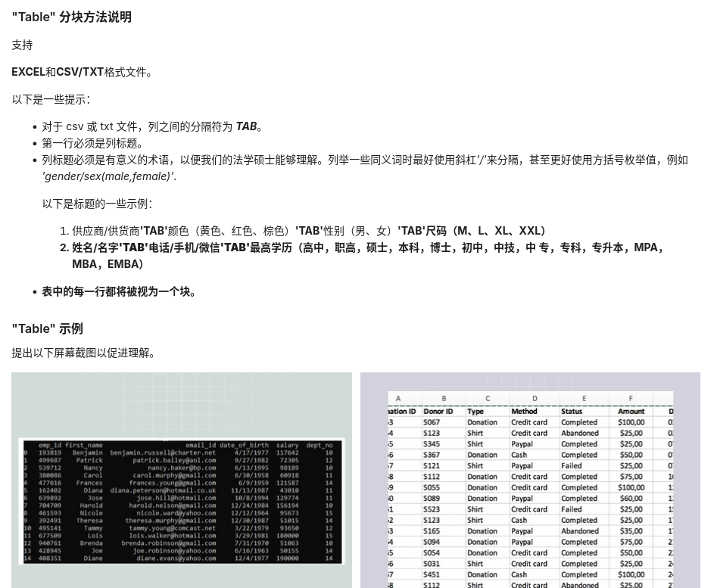Image resolution: width=717 pixels, height=588 pixels.
Task: Click the Type column header in spreadsheet
Action: [475, 411]
